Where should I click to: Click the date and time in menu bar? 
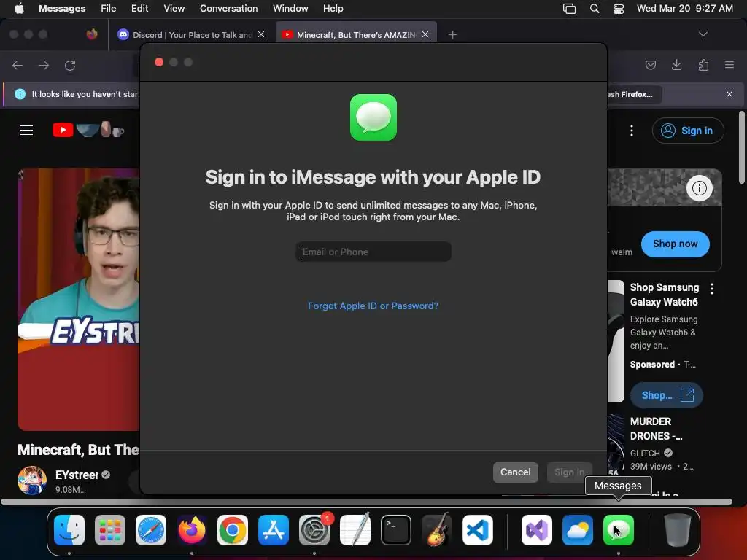[684, 9]
